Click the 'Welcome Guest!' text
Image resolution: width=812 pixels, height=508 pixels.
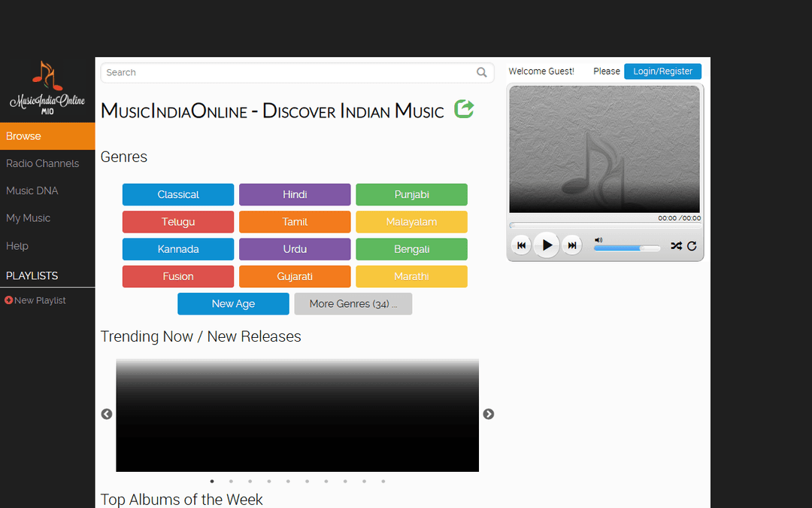pyautogui.click(x=541, y=71)
